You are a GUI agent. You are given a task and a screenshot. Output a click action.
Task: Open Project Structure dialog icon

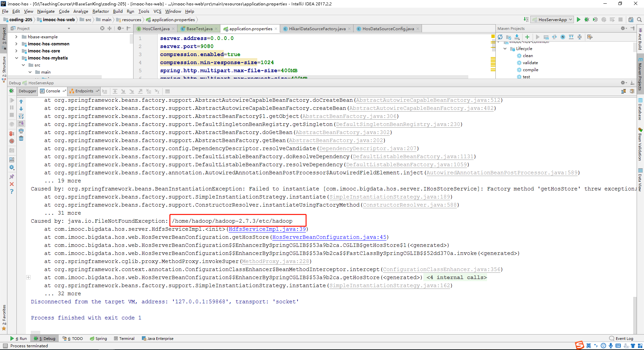[x=631, y=19]
